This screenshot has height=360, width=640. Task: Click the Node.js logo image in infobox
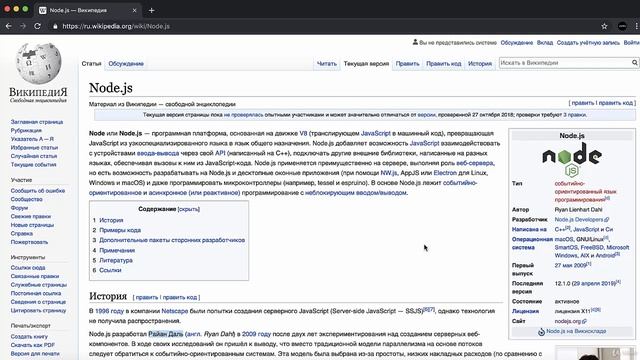pyautogui.click(x=572, y=160)
